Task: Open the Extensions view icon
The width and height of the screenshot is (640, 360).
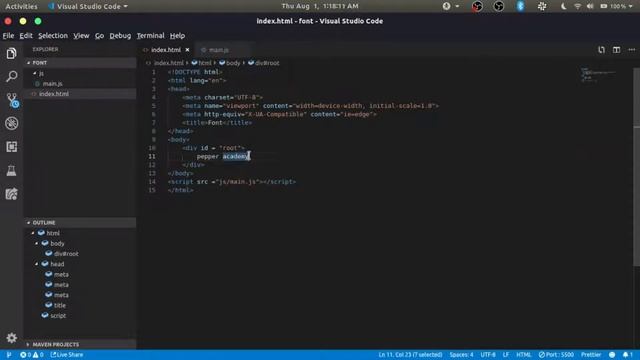Action: click(11, 147)
